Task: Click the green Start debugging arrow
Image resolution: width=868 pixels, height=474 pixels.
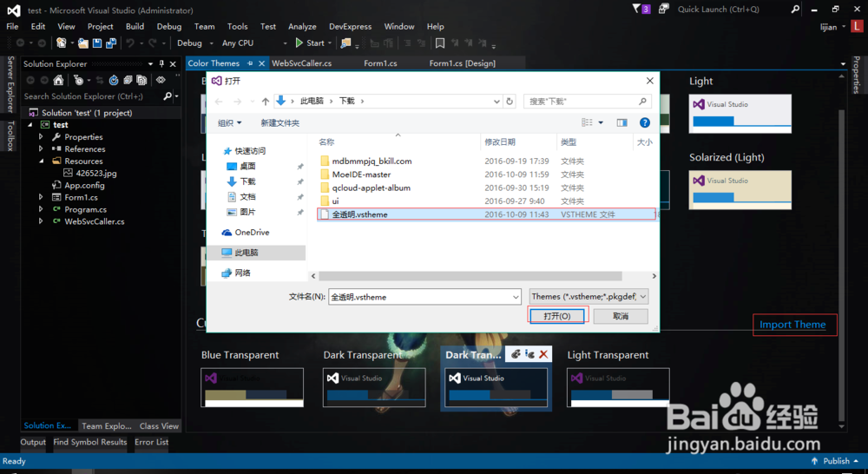Action: coord(299,43)
